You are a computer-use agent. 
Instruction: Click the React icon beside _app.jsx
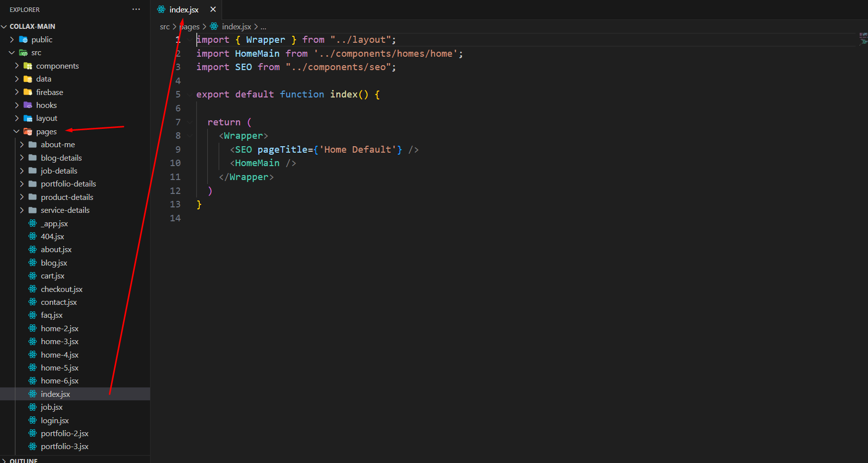(x=33, y=224)
